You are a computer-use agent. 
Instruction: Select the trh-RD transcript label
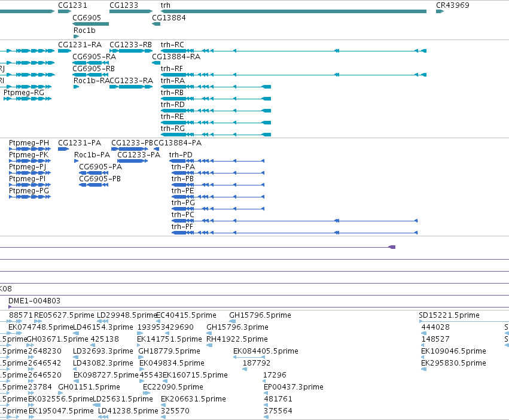(173, 105)
